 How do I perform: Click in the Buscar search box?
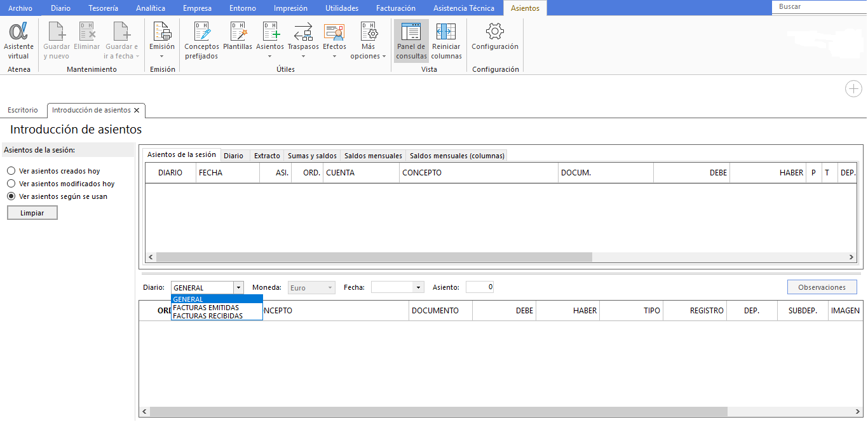820,6
